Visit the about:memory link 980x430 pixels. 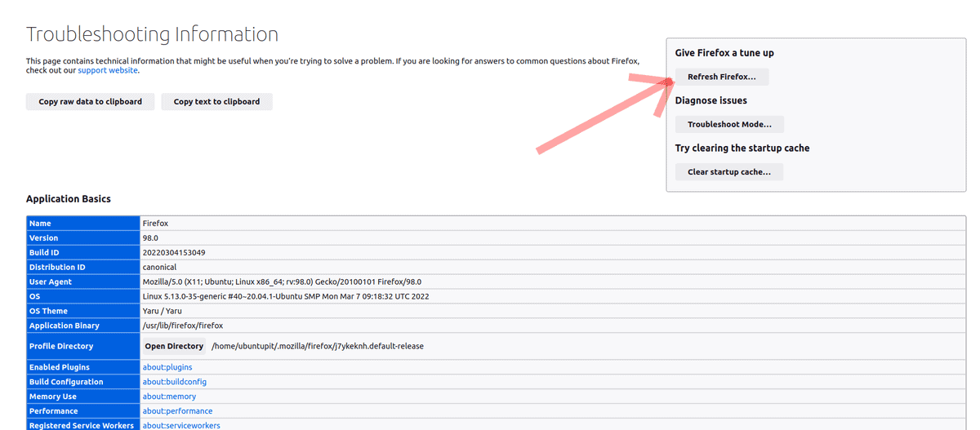(169, 397)
